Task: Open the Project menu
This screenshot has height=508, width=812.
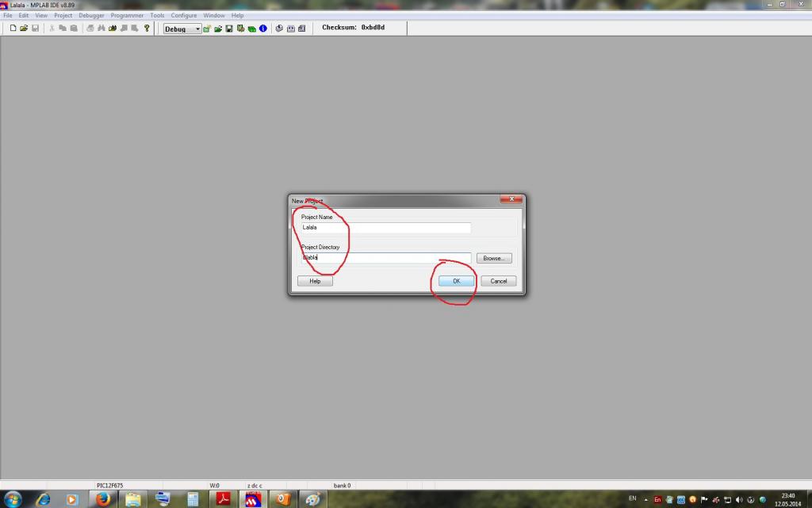Action: [x=63, y=15]
